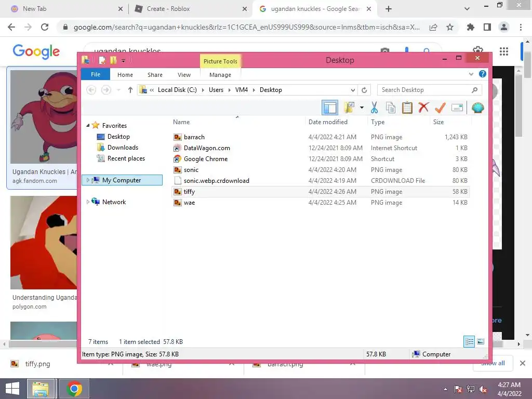Screen dimensions: 532x399
Task: Click Local Disk (C:) in address path
Action: (x=177, y=90)
